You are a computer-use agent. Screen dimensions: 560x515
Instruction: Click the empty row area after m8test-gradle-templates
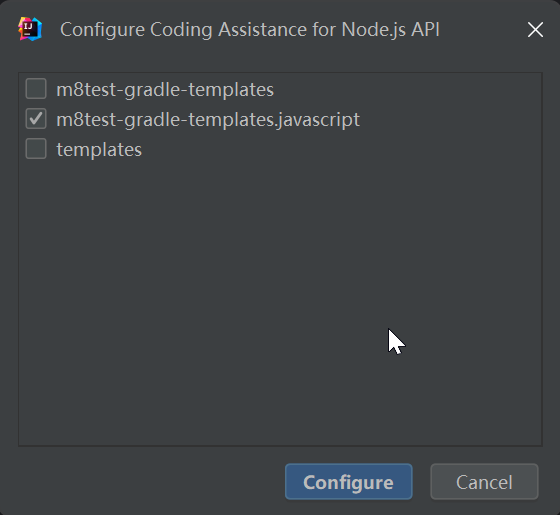407,89
